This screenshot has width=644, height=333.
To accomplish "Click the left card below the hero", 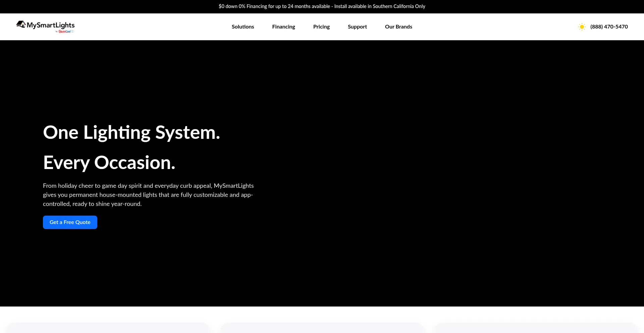I will click(108, 328).
